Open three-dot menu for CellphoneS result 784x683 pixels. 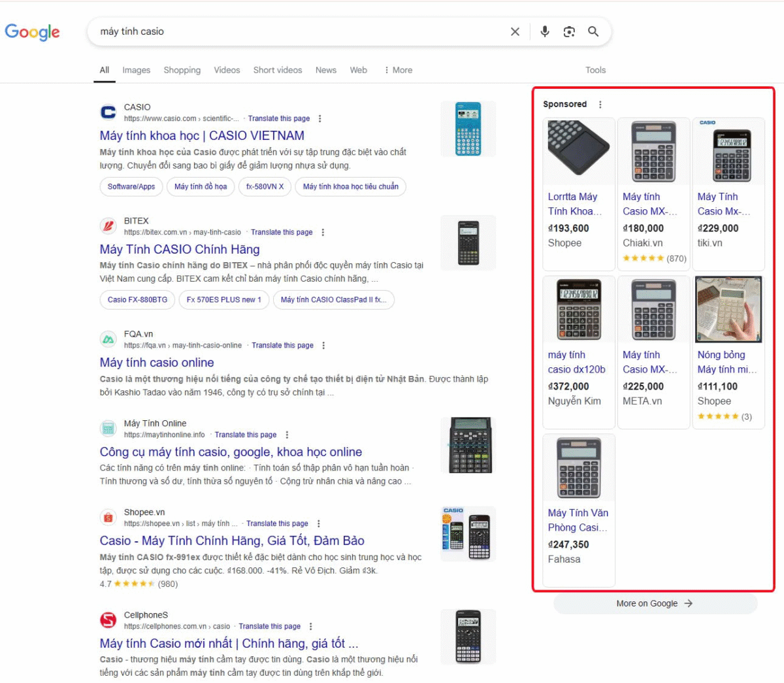pos(310,626)
